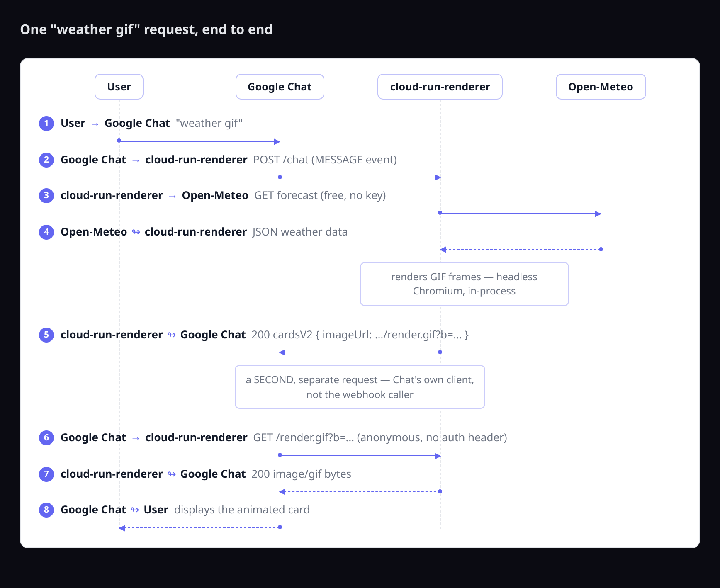Image resolution: width=720 pixels, height=588 pixels.
Task: Click the '"weather gif"' message text in step 1
Action: [x=209, y=124]
